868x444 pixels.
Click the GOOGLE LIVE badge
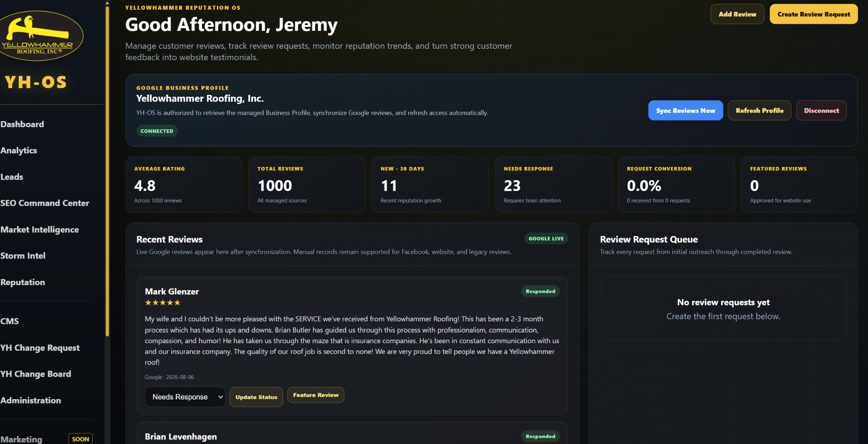coord(546,239)
